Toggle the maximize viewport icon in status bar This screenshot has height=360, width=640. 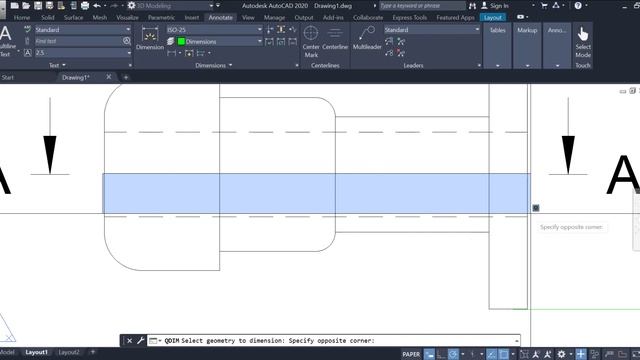[524, 354]
